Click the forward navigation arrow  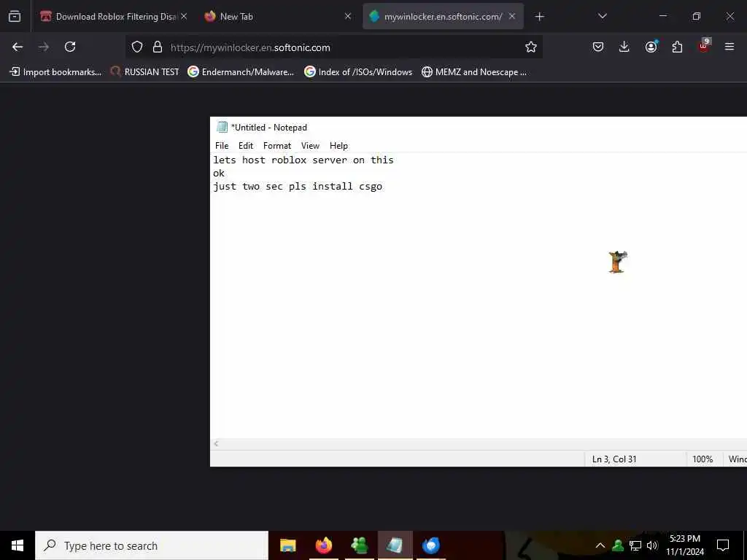click(44, 47)
